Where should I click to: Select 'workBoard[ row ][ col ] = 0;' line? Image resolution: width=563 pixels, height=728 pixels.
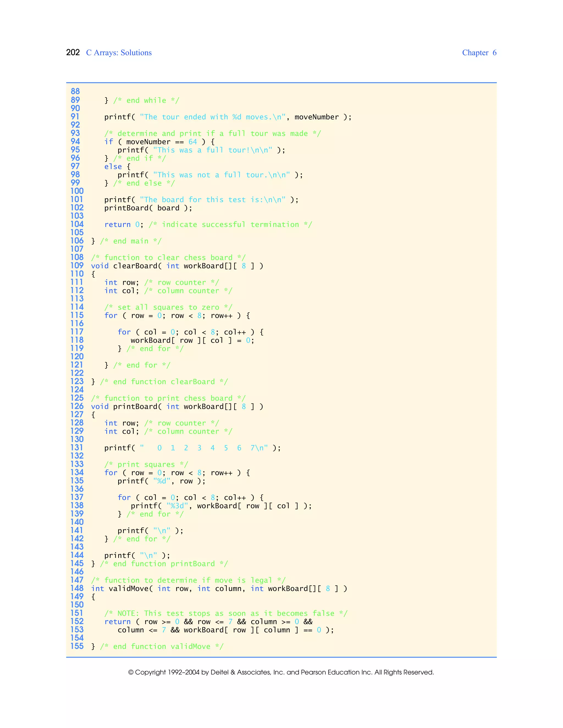point(192,340)
